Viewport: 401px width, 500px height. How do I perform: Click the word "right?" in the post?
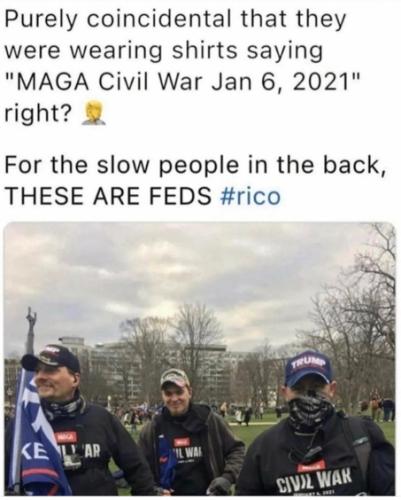(38, 114)
